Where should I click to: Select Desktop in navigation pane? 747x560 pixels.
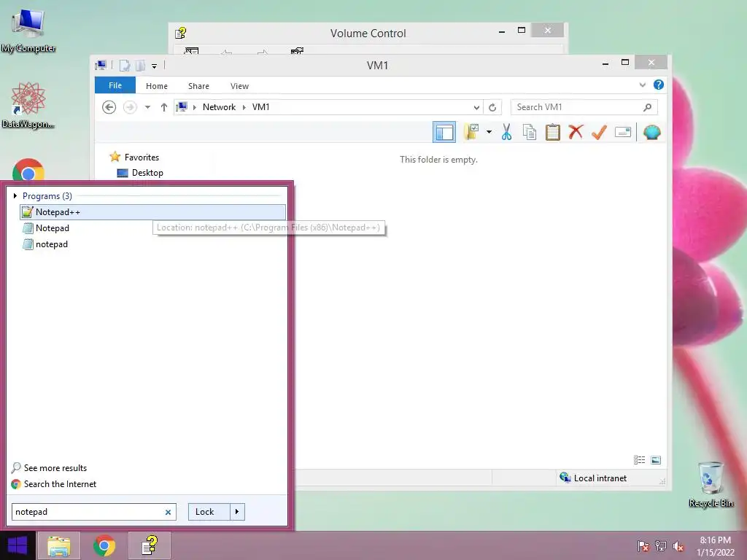[147, 173]
